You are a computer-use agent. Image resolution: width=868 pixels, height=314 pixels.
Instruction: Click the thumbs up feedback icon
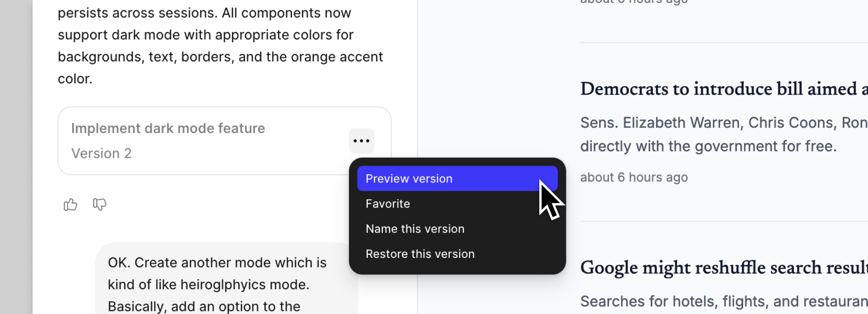pyautogui.click(x=70, y=205)
